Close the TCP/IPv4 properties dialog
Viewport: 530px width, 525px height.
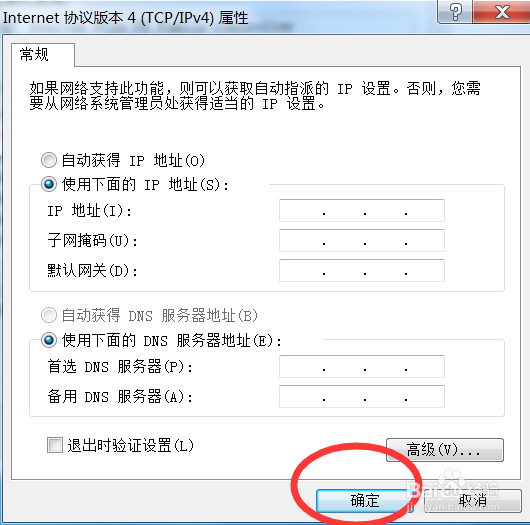tap(502, 11)
